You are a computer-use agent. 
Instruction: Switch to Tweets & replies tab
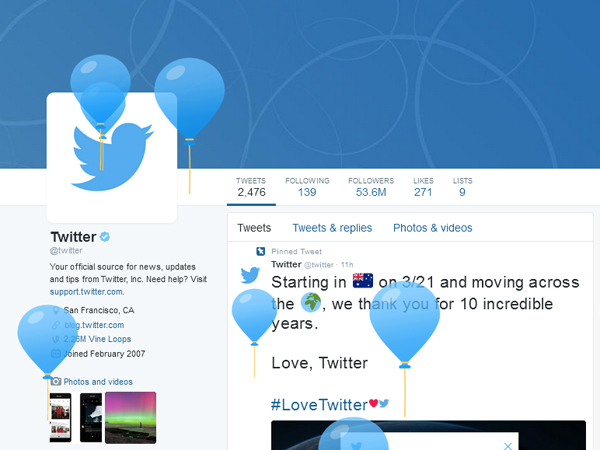pos(332,228)
